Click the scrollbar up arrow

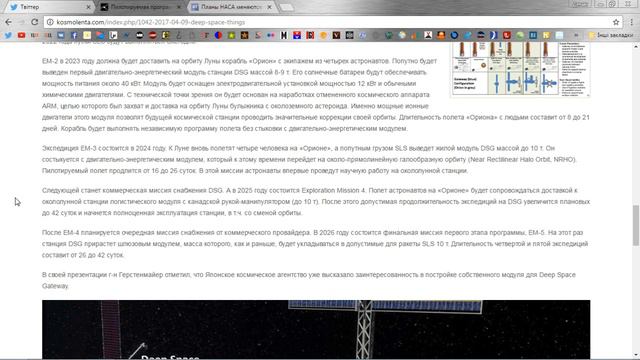coord(636,46)
